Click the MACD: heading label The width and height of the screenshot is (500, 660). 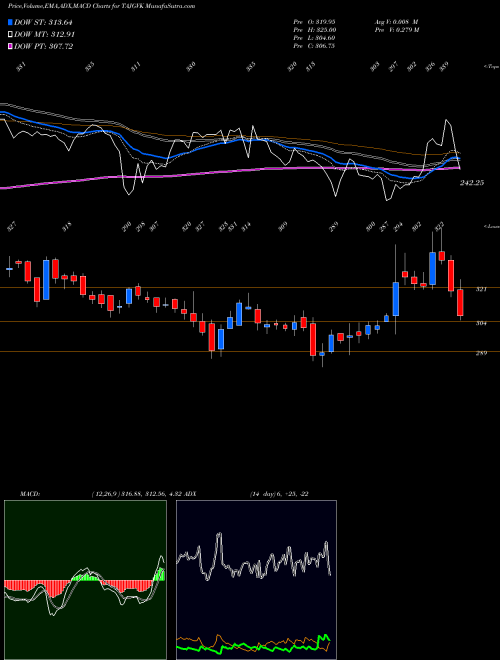pos(30,494)
